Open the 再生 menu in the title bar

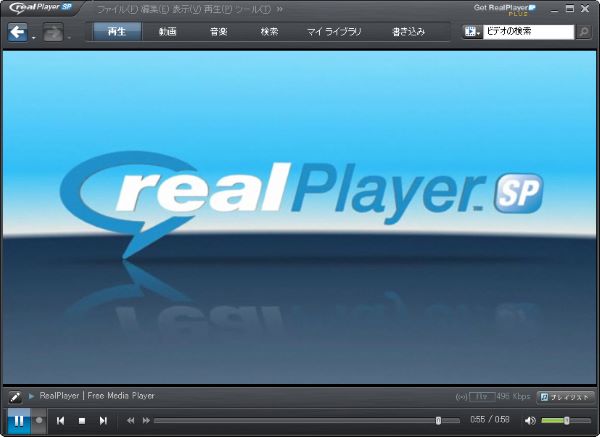coord(217,9)
